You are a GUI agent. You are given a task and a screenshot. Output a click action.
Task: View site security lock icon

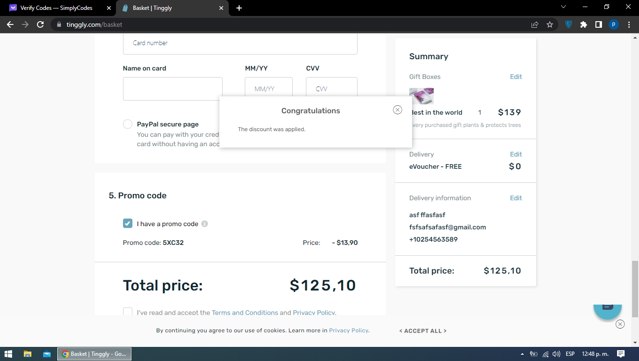click(x=59, y=24)
